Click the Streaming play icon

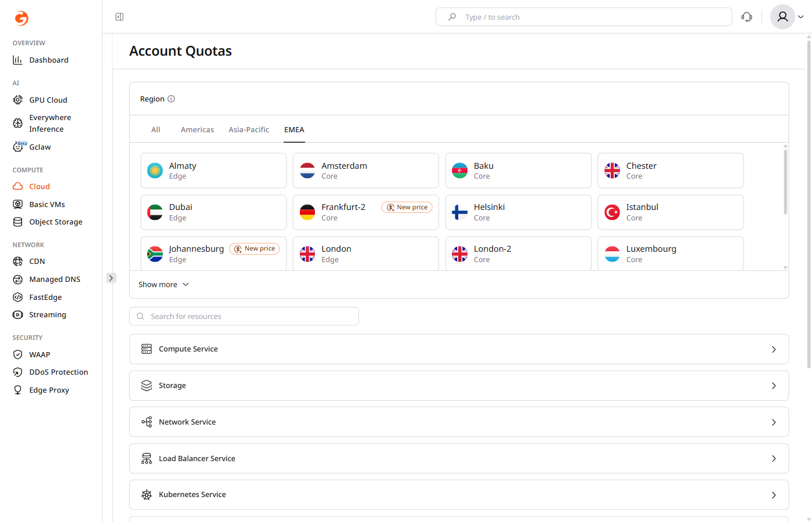(18, 314)
